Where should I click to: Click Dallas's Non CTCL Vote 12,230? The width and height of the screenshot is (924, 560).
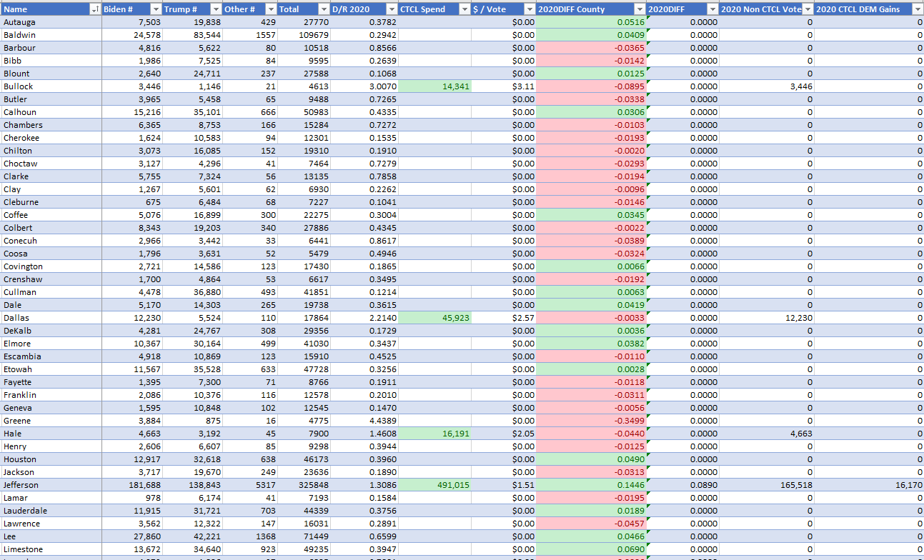tap(766, 318)
